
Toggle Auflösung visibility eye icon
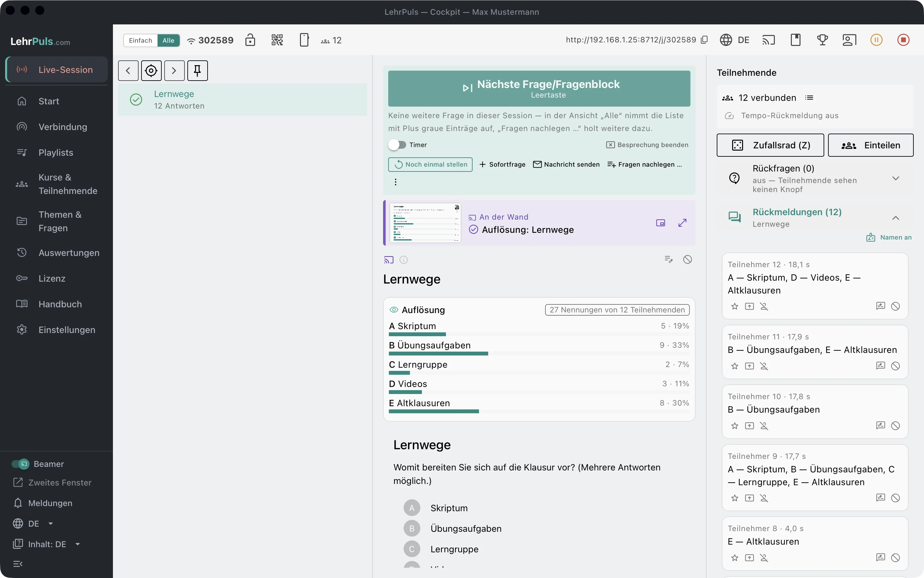394,310
